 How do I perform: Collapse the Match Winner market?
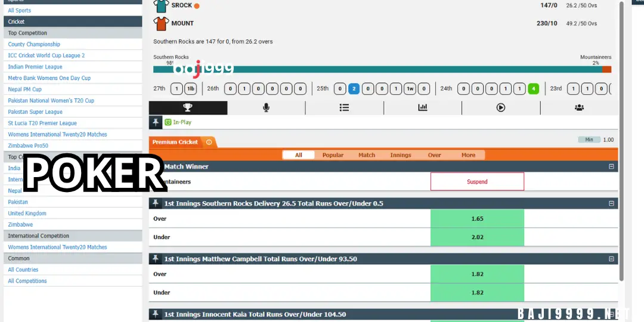611,166
